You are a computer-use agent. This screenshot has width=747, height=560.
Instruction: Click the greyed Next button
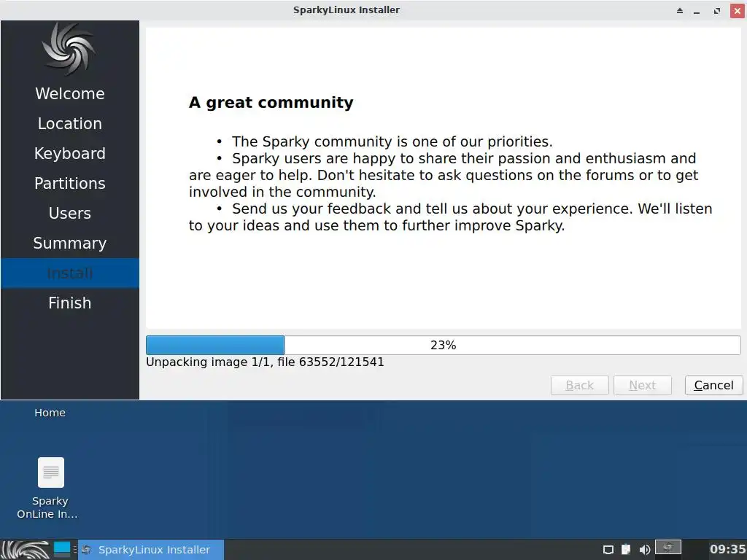click(x=642, y=385)
